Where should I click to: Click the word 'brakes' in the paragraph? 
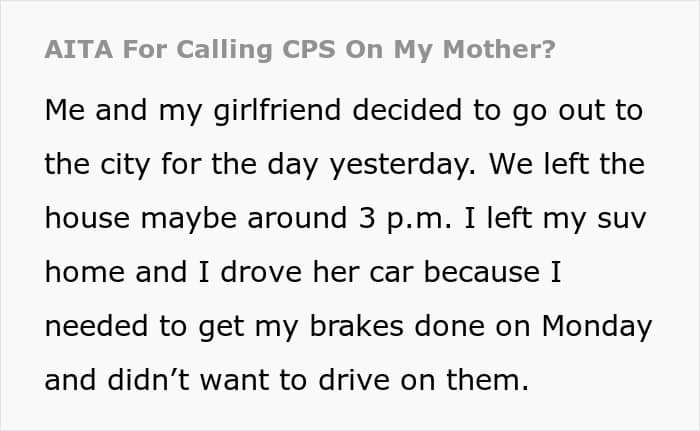357,326
